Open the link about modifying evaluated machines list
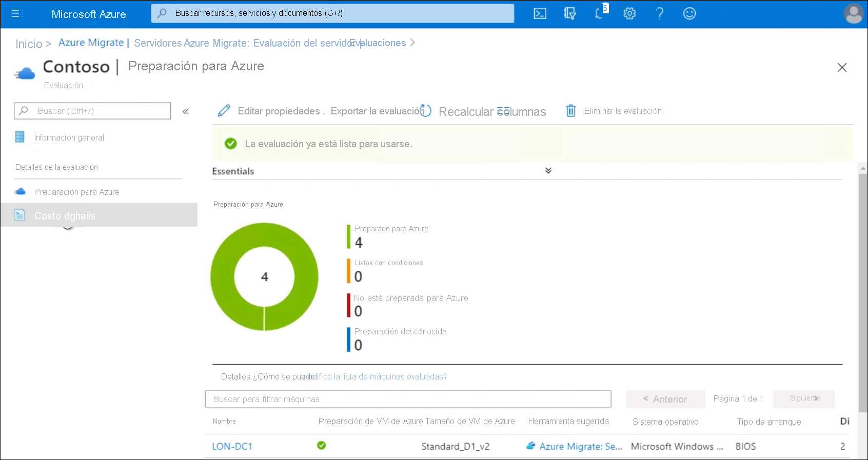 click(x=375, y=376)
